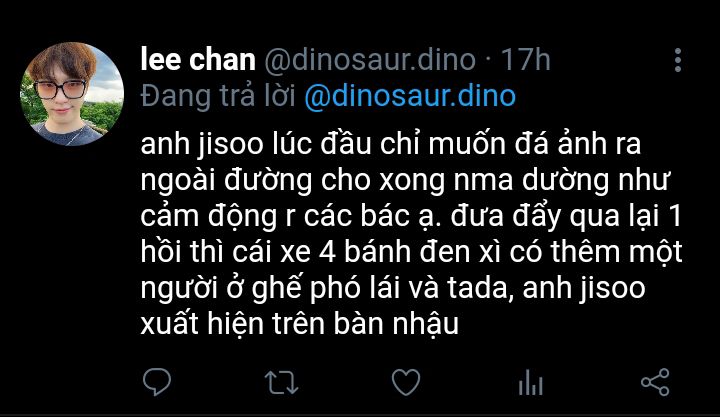Click the display name lee chan

coord(198,60)
